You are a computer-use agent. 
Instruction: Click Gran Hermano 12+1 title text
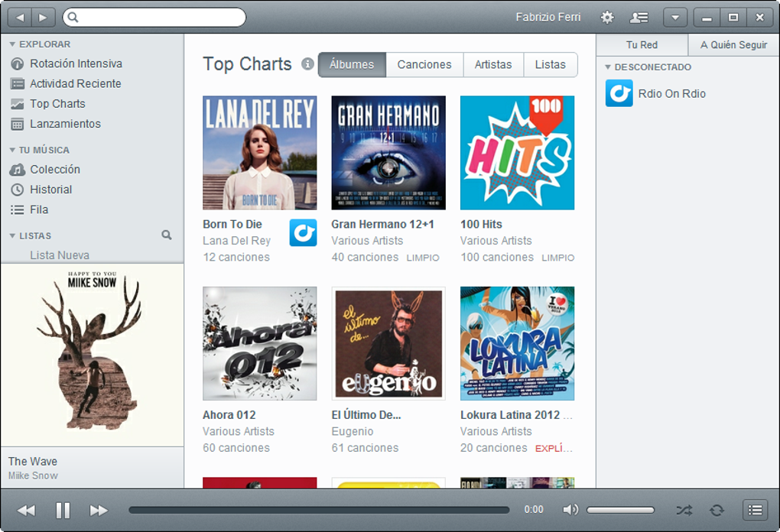pyautogui.click(x=382, y=224)
